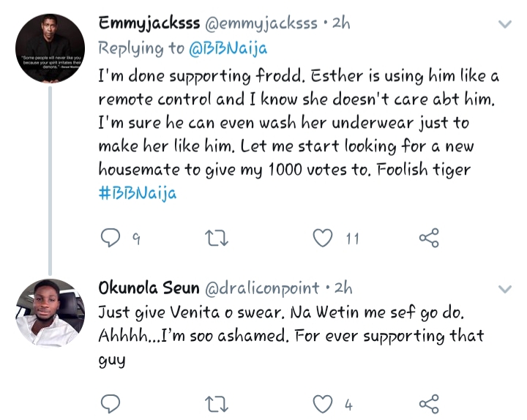The width and height of the screenshot is (527, 420).
Task: Like Emmyjacksss's tweet with 11 likes
Action: [x=324, y=237]
